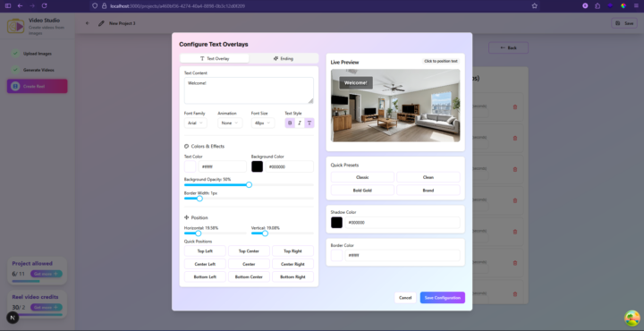
Task: Apply the Clean quick preset
Action: click(428, 177)
